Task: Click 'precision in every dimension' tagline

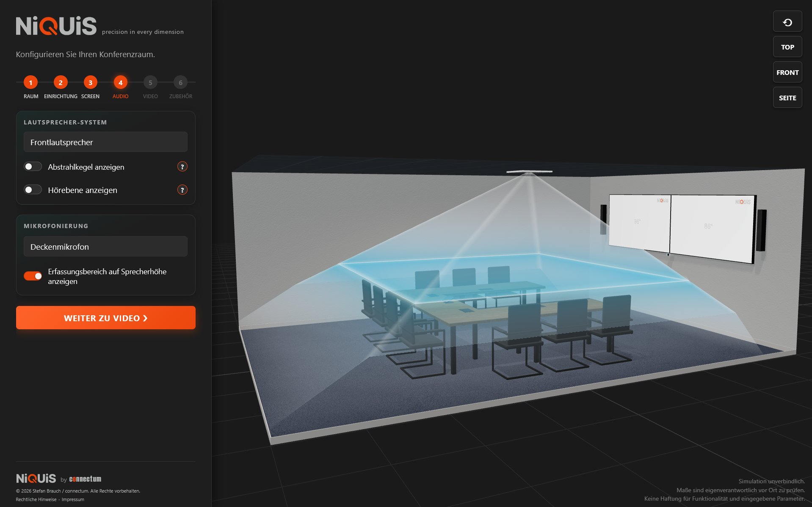Action: click(x=143, y=32)
